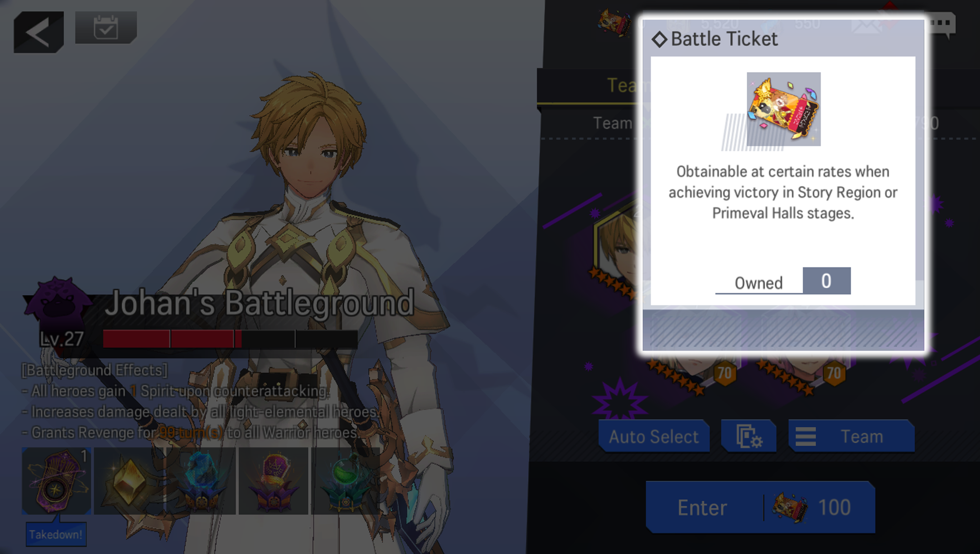The image size is (980, 554).
Task: Open the Team list button
Action: [852, 436]
